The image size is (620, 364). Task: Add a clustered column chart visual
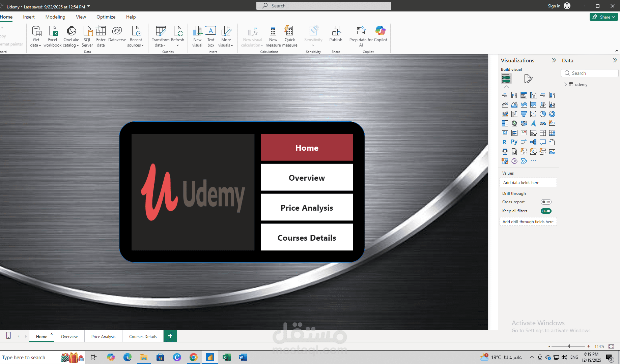[533, 95]
